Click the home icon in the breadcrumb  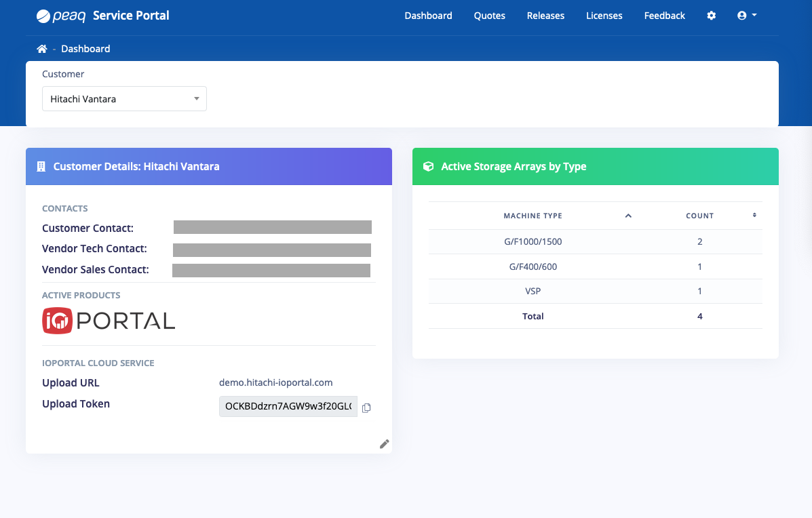pyautogui.click(x=41, y=48)
